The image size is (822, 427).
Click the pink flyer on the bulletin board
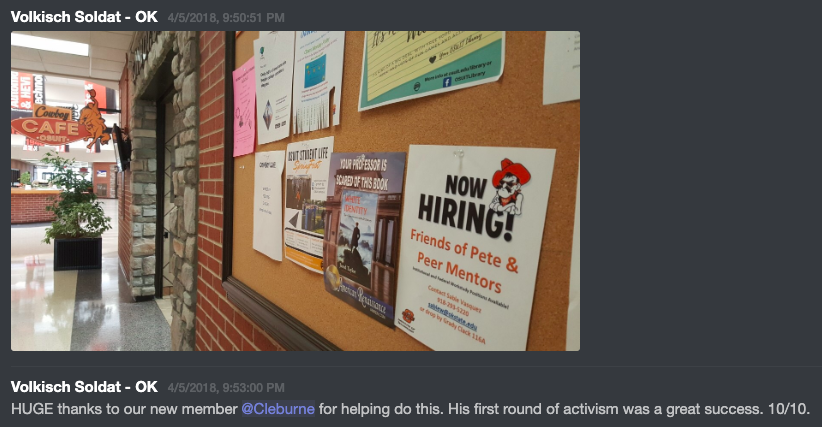point(244,107)
